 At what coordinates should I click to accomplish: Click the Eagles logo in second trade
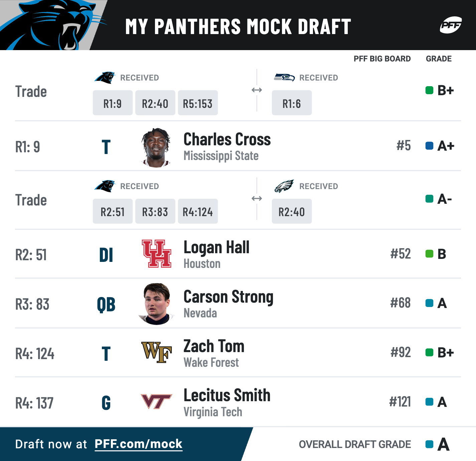point(284,186)
